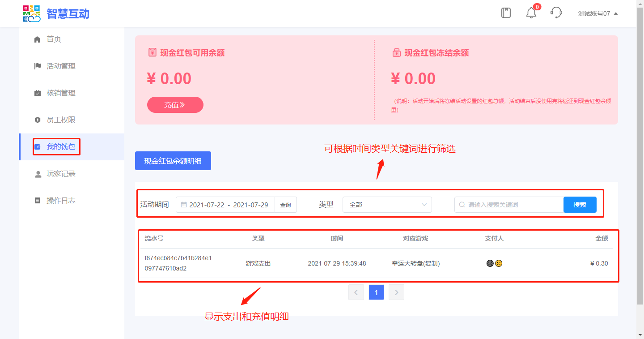Click the second payer smiley avatar
This screenshot has height=339, width=644.
pyautogui.click(x=499, y=263)
